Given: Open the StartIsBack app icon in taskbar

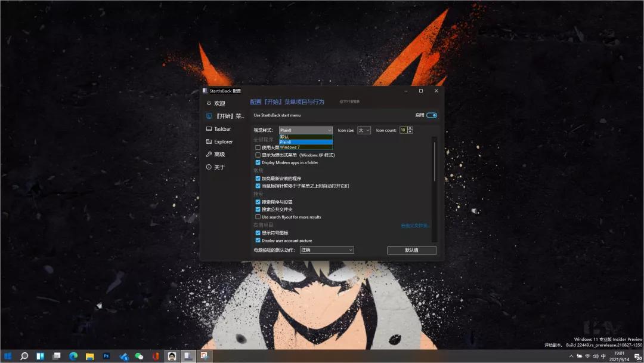Looking at the screenshot, I should [x=188, y=356].
